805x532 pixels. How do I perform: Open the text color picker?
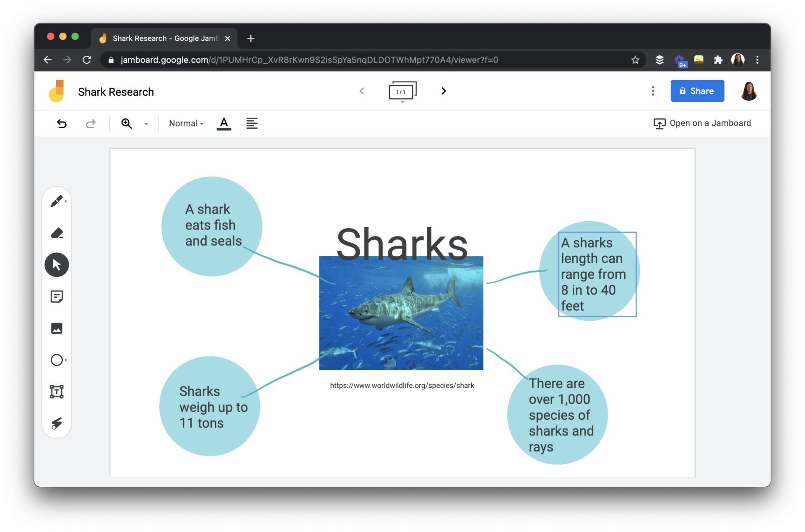click(x=223, y=123)
